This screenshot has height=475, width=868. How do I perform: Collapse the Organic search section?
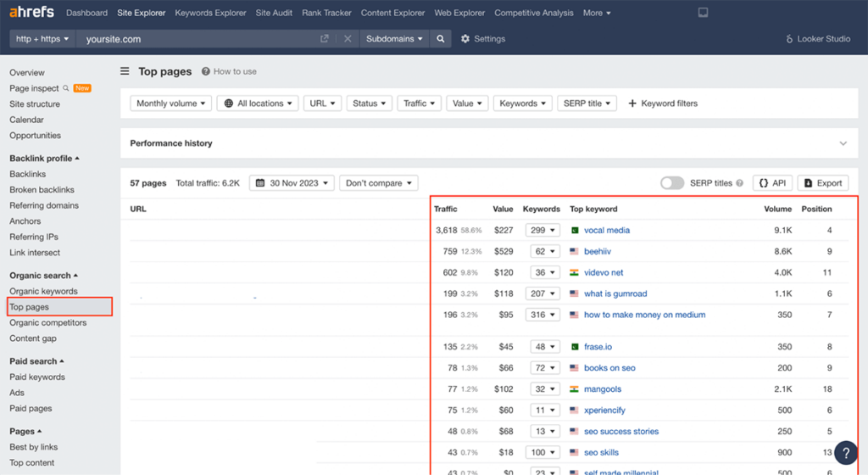[44, 276]
